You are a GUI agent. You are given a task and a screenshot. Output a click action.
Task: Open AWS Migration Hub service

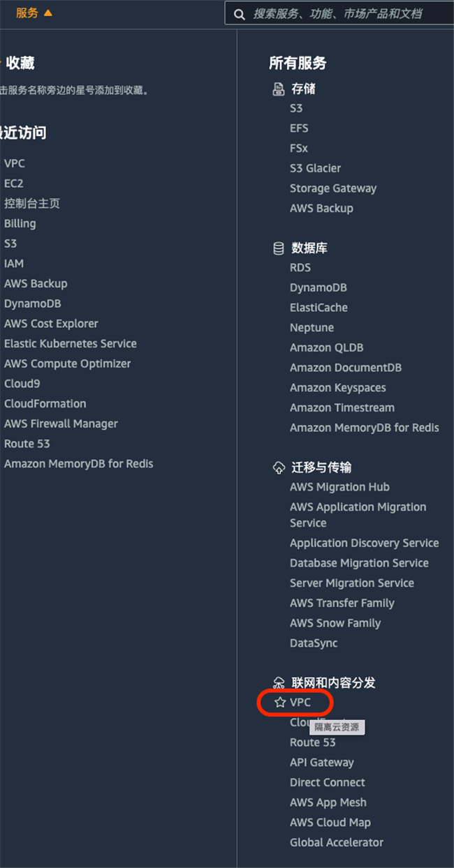point(340,487)
